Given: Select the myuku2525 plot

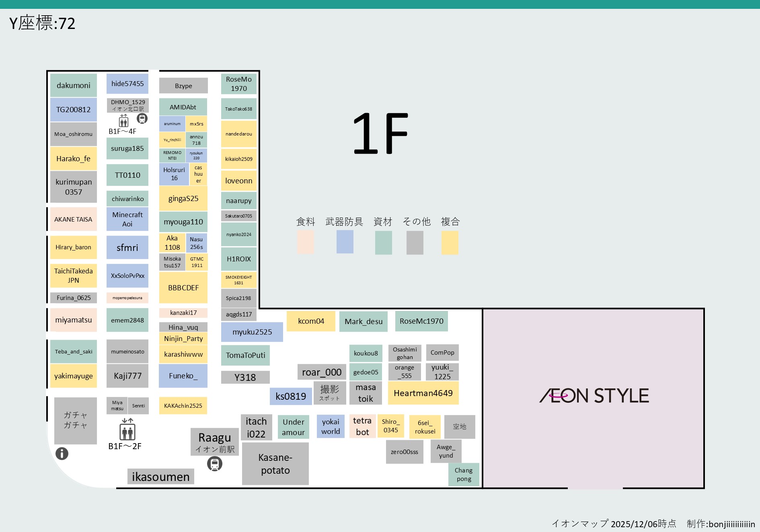Looking at the screenshot, I should click(252, 332).
